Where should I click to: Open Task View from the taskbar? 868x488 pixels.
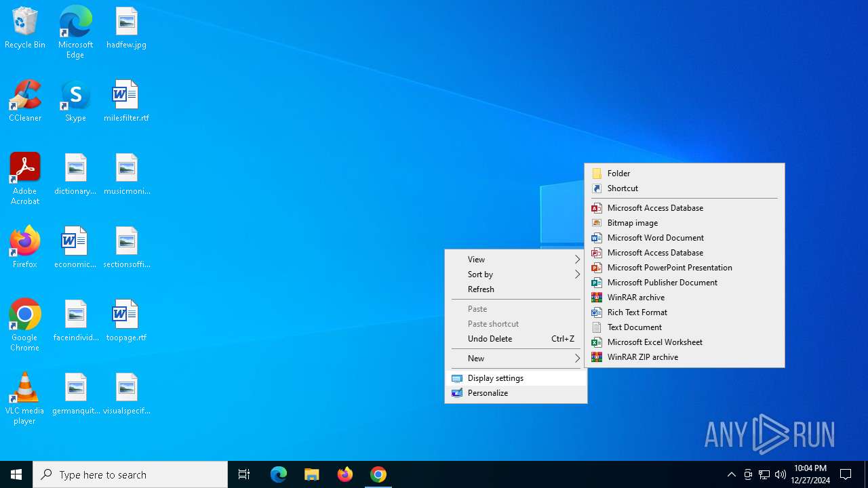[x=244, y=474]
